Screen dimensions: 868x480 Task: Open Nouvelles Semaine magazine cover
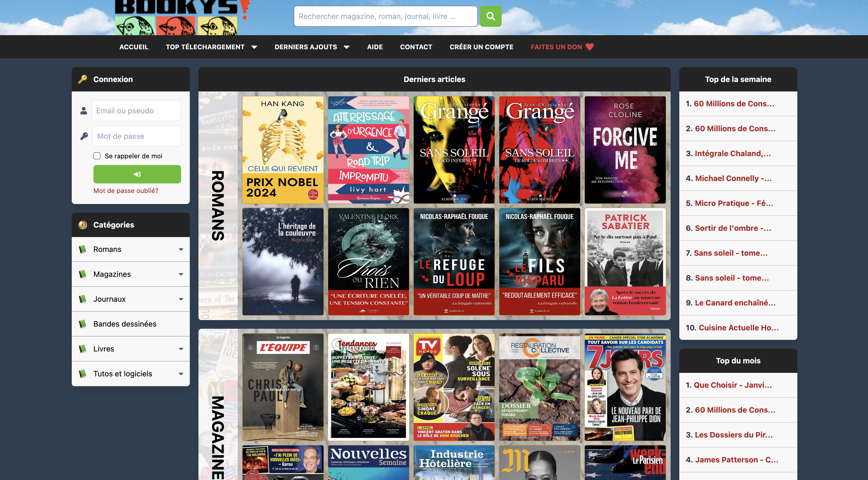(368, 462)
